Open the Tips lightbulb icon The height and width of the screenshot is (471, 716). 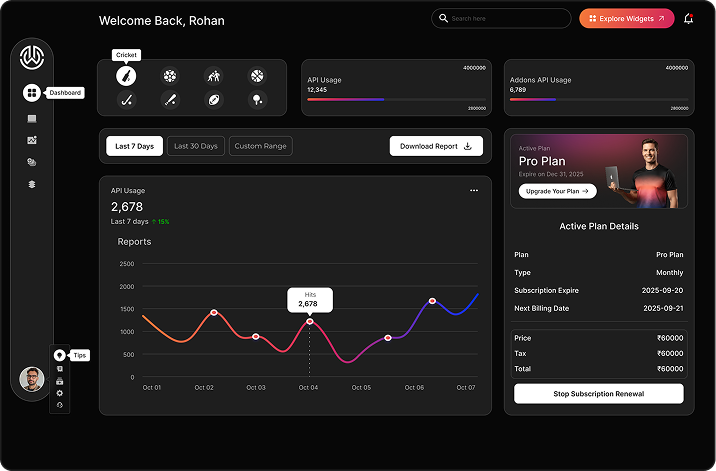59,355
